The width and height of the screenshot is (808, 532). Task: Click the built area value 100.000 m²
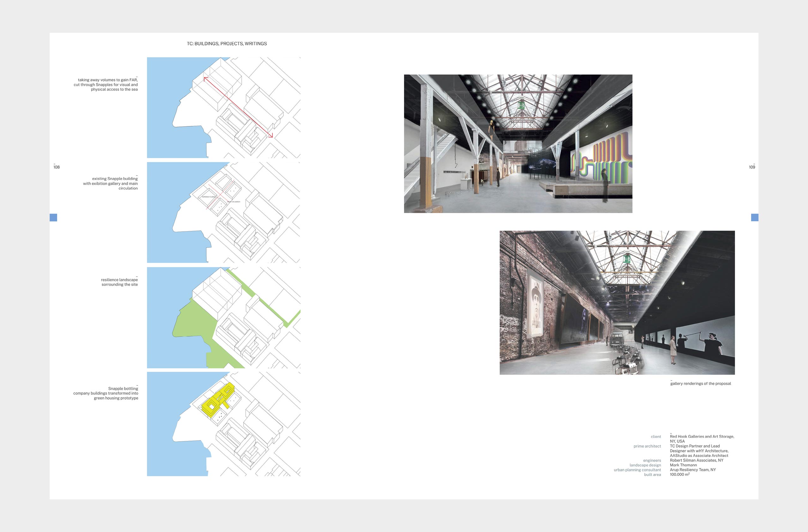point(679,475)
